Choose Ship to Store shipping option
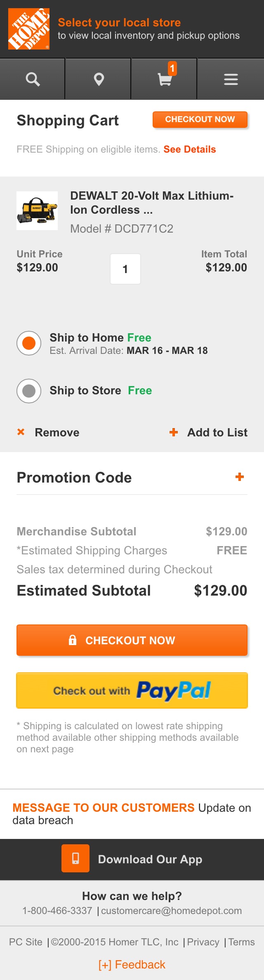Image resolution: width=264 pixels, height=980 pixels. [28, 391]
